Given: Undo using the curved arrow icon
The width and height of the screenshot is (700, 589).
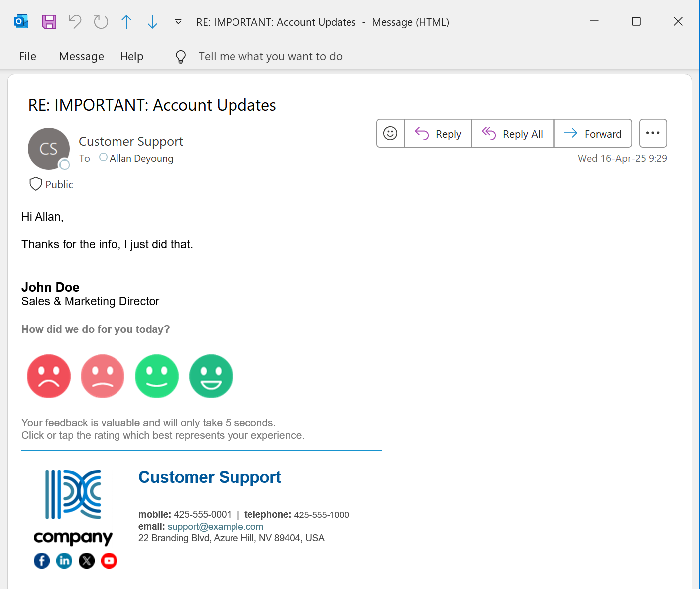Looking at the screenshot, I should [x=75, y=22].
